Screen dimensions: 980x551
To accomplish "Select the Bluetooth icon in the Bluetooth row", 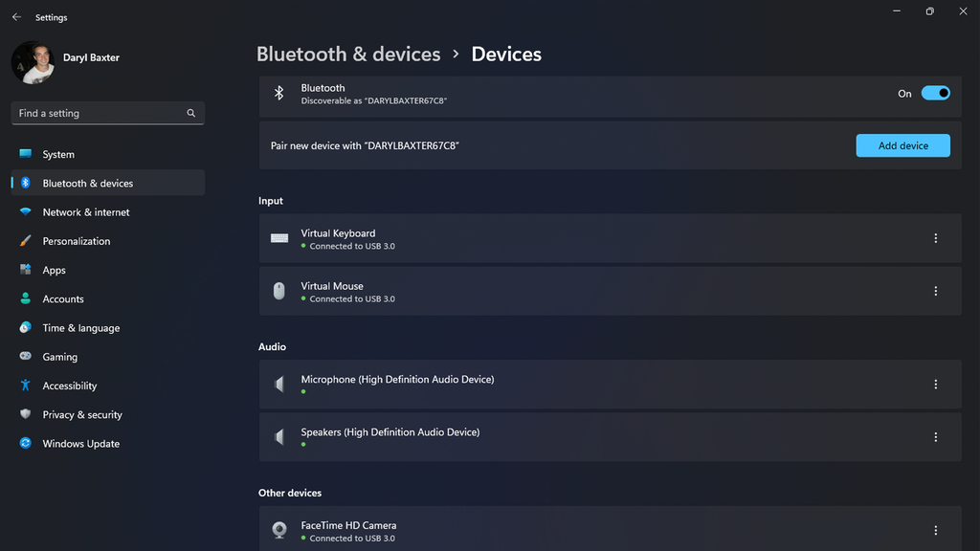I will [278, 93].
